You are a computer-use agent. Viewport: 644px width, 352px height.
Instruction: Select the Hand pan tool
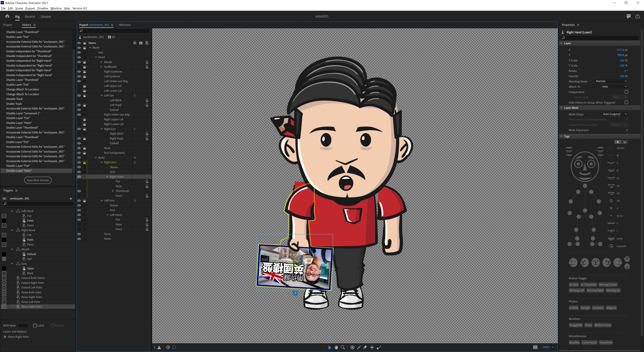coord(336,347)
